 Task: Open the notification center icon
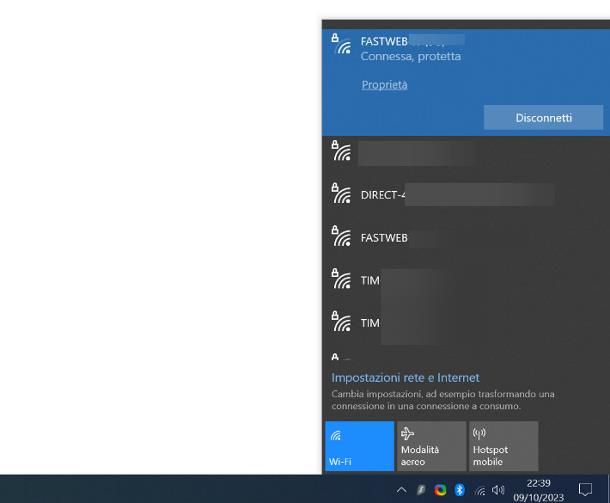point(585,490)
